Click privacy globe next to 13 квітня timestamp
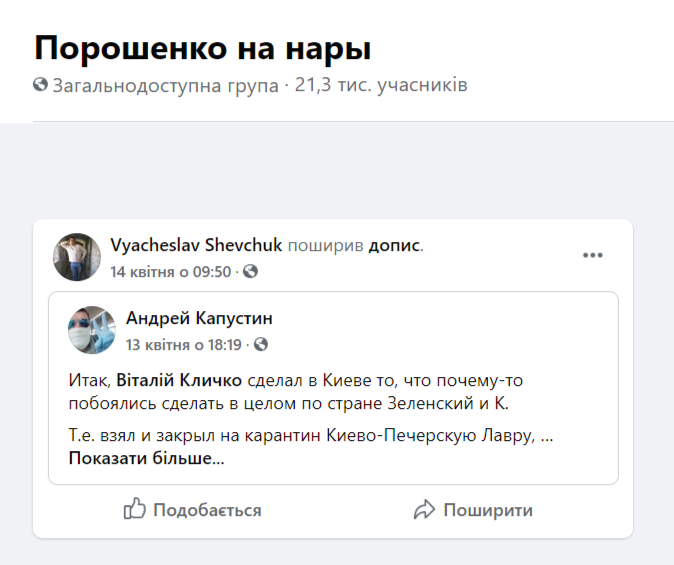The width and height of the screenshot is (674, 565). pyautogui.click(x=261, y=345)
